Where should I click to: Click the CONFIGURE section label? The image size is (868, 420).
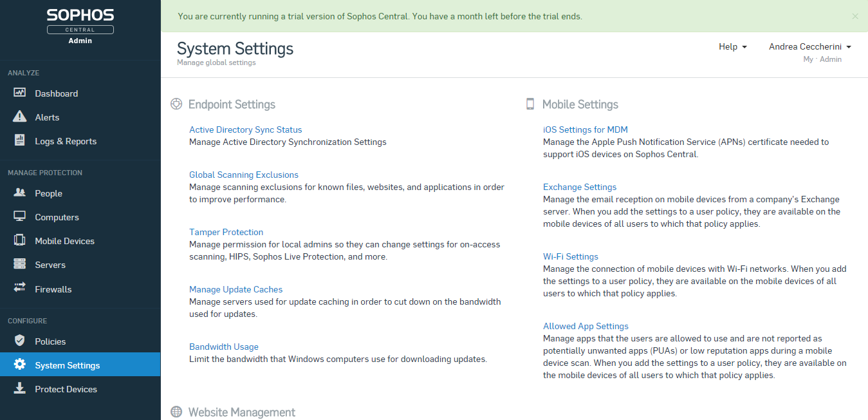(x=27, y=321)
